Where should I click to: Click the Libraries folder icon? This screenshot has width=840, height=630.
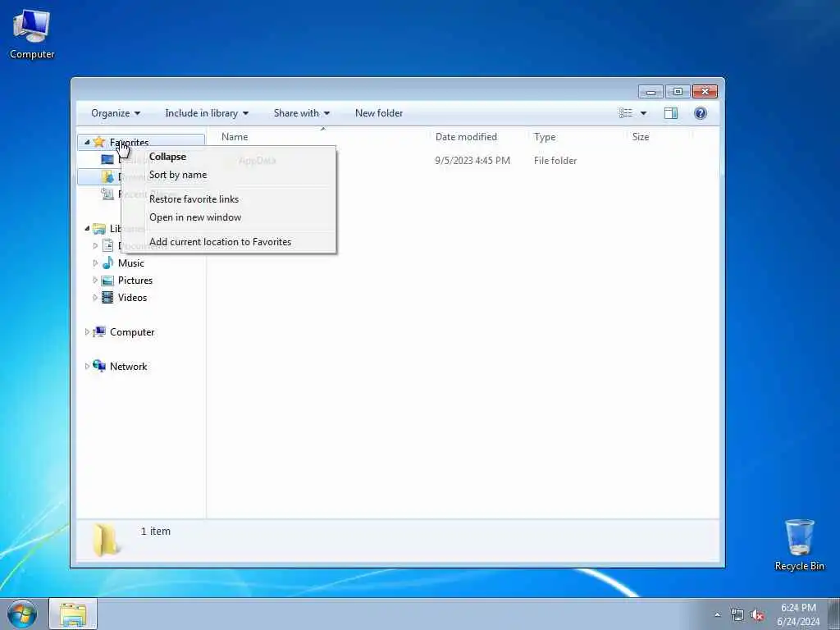pyautogui.click(x=99, y=229)
